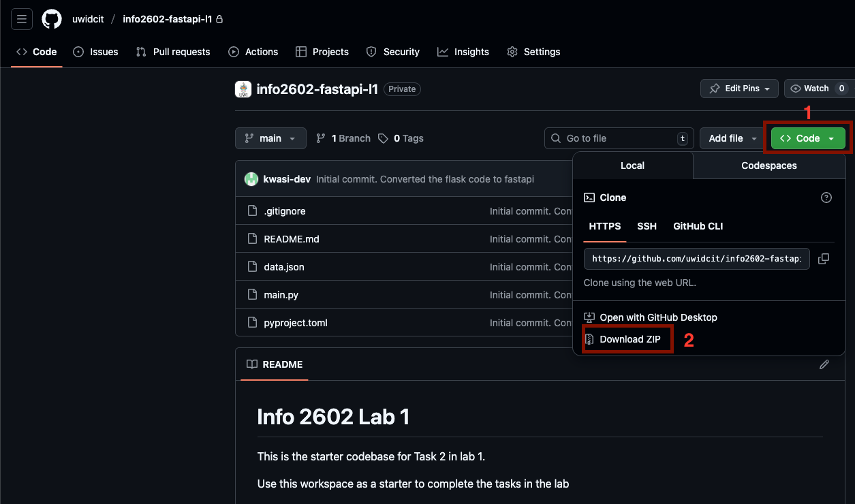The height and width of the screenshot is (504, 855).
Task: Open the hamburger navigation menu
Action: pyautogui.click(x=22, y=19)
